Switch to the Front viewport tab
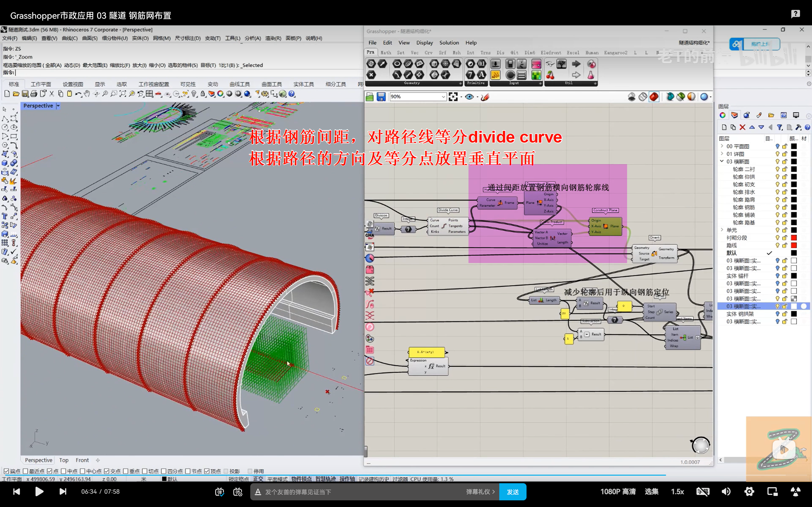The image size is (812, 507). click(x=82, y=460)
